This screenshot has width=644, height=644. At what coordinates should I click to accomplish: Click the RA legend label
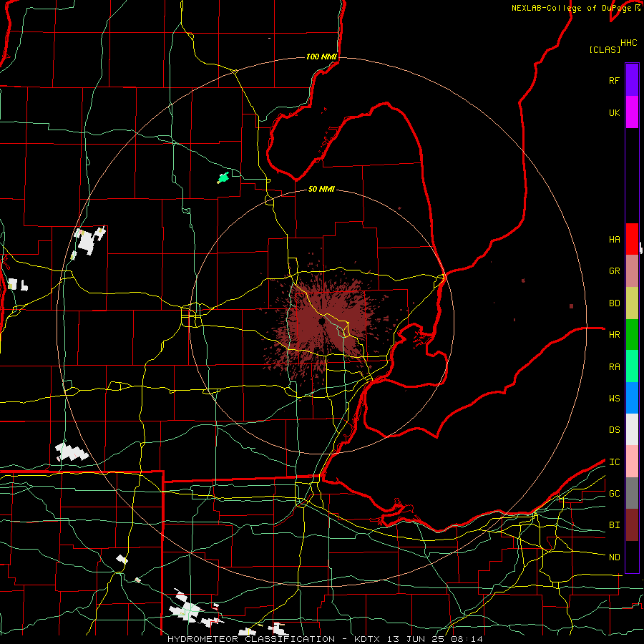614,366
